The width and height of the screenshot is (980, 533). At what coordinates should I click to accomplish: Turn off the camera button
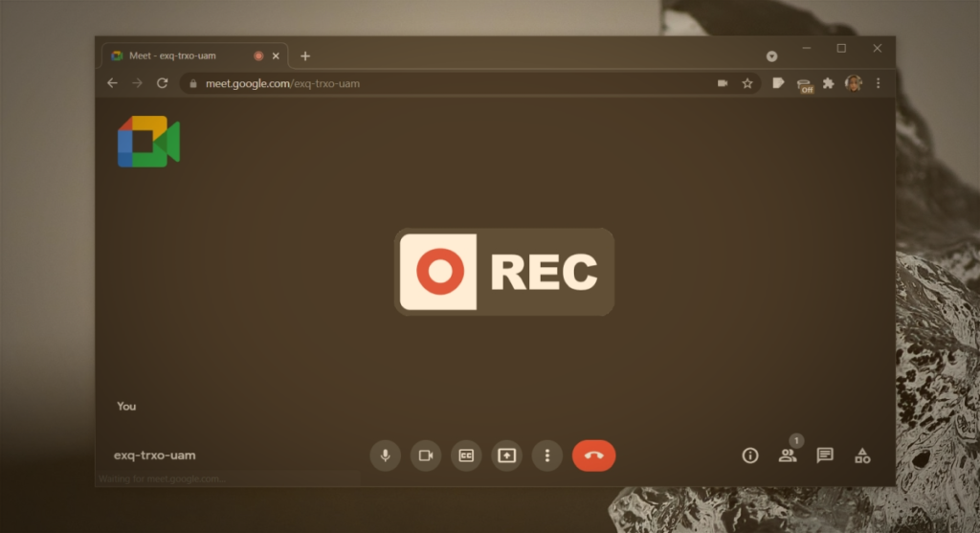click(426, 455)
